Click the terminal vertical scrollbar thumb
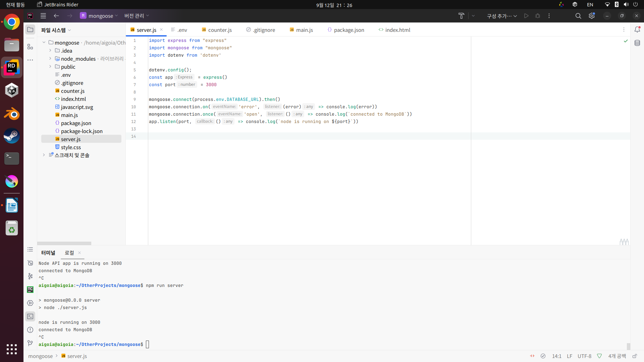Image resolution: width=644 pixels, height=362 pixels. (628, 346)
